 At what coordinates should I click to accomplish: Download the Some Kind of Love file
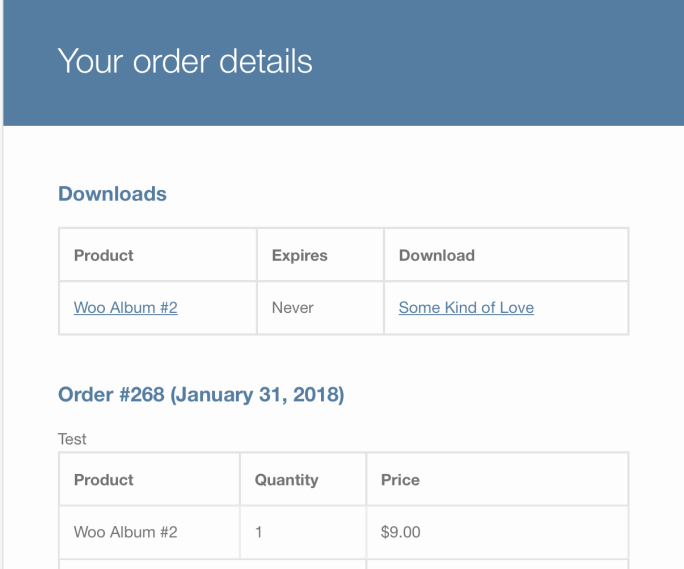coord(466,308)
